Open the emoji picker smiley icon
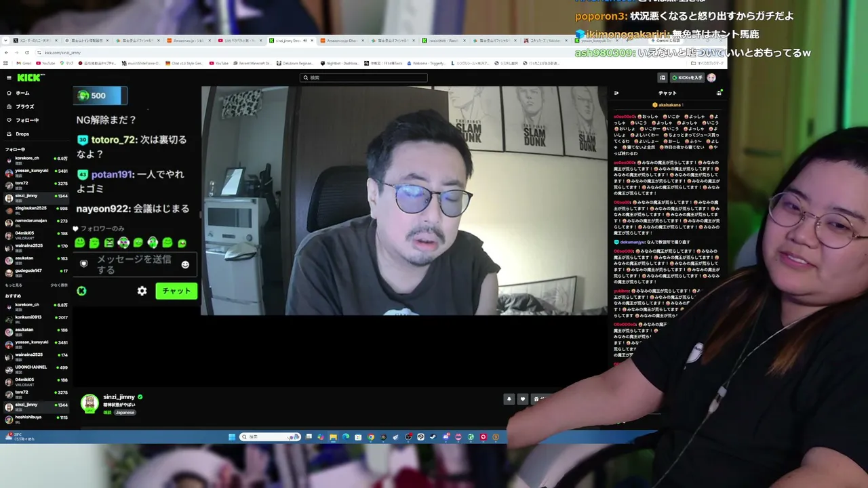This screenshot has height=488, width=868. pyautogui.click(x=185, y=264)
